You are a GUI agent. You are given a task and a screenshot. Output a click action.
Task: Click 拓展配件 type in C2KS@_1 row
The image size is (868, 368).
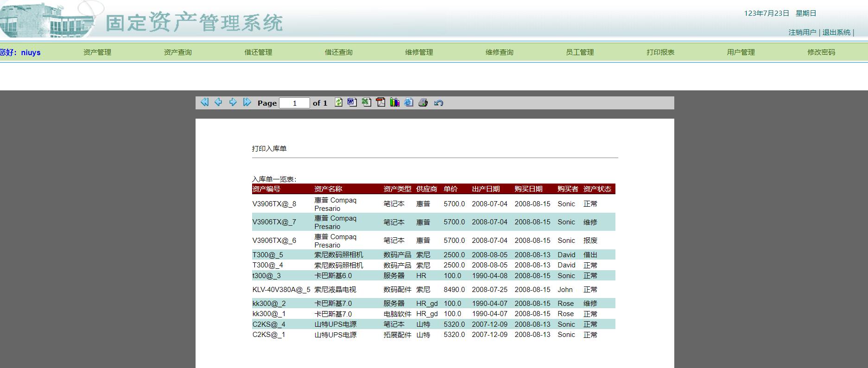[397, 335]
